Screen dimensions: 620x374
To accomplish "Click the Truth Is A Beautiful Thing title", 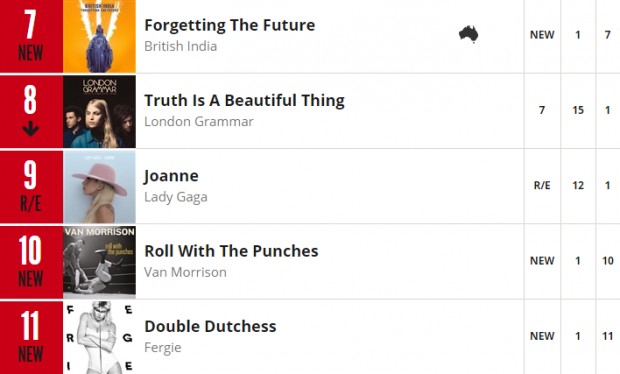I will [x=244, y=101].
